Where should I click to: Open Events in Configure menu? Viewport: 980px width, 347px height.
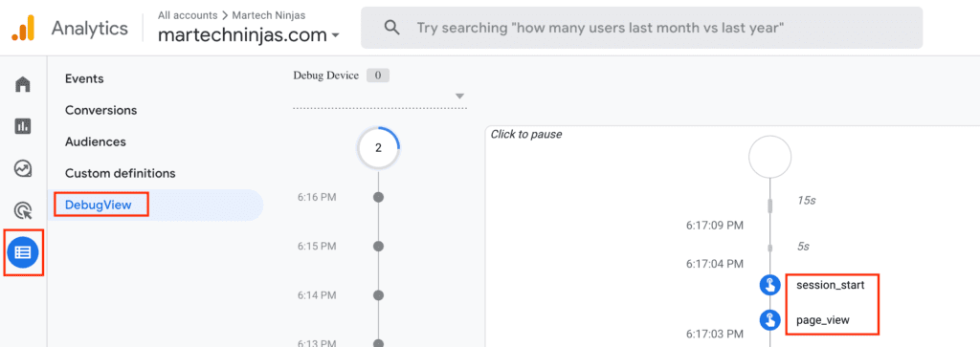pos(84,78)
